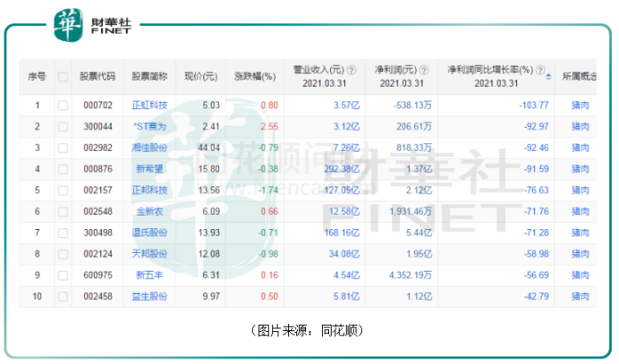Click growth rate value -91.59

point(536,169)
